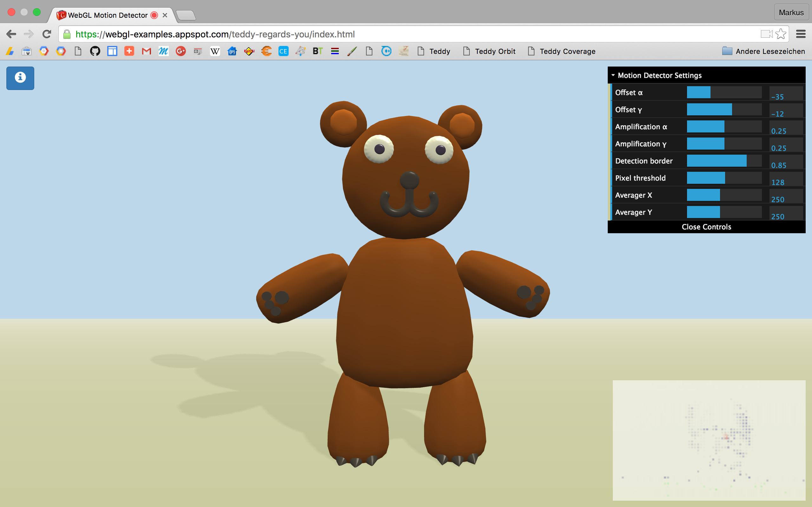Click the Detection border slider bar
This screenshot has width=812, height=507.
[x=724, y=161]
